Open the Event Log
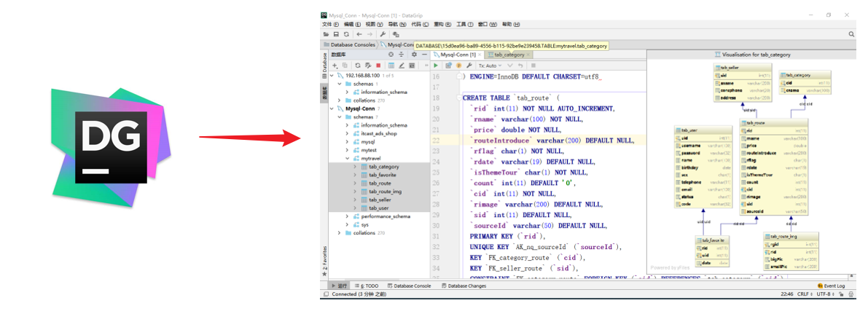 [832, 286]
